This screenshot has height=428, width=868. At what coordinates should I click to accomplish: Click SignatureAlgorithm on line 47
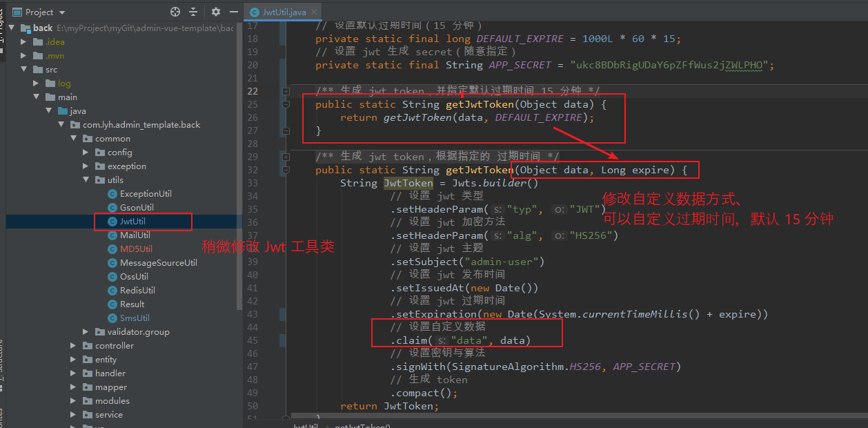pyautogui.click(x=507, y=367)
